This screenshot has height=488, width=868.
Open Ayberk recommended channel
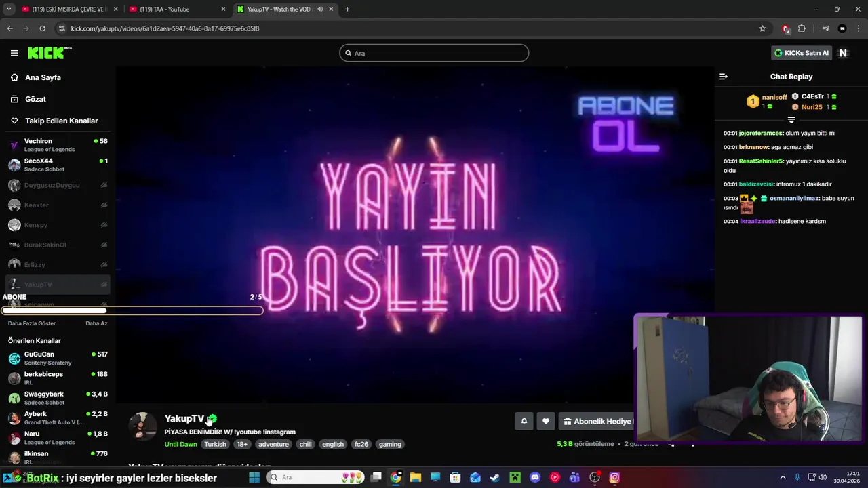(58, 418)
